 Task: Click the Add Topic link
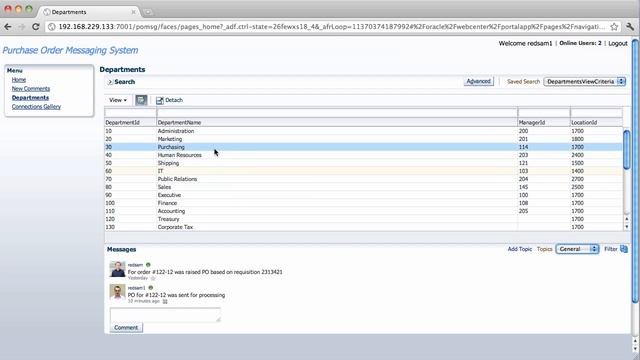[520, 249]
